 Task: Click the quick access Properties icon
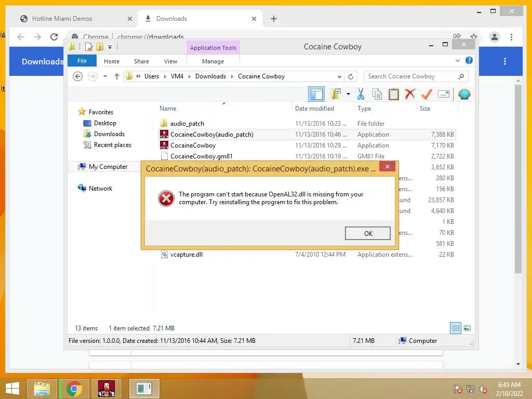89,47
